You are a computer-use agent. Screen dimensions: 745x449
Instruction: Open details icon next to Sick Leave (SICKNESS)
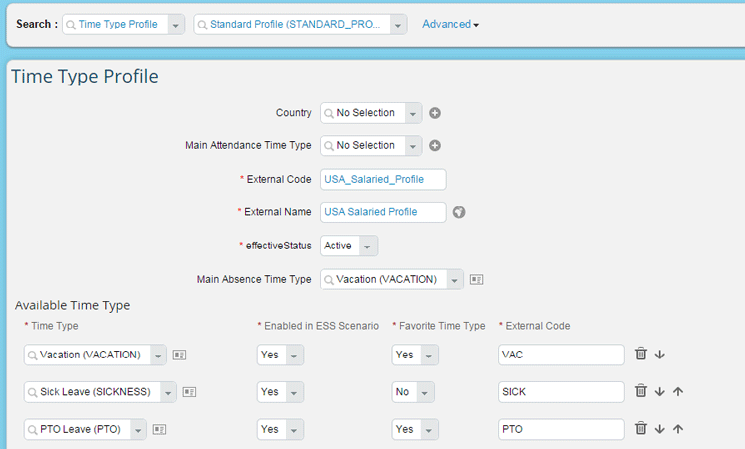click(189, 392)
